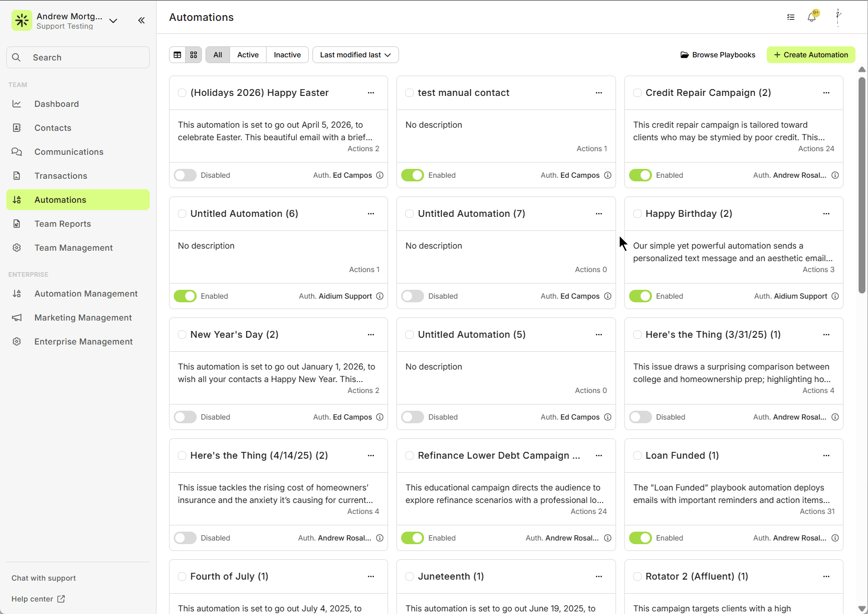Filter automations by Active tab

point(248,55)
